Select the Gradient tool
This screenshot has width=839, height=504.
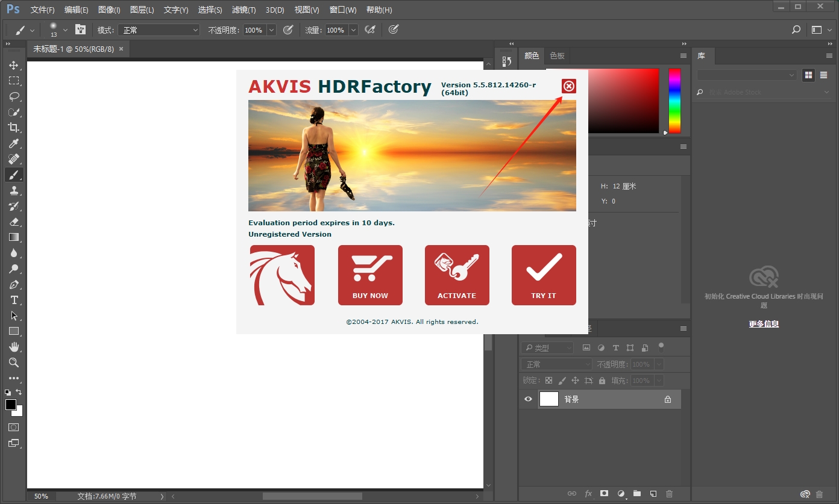(14, 237)
